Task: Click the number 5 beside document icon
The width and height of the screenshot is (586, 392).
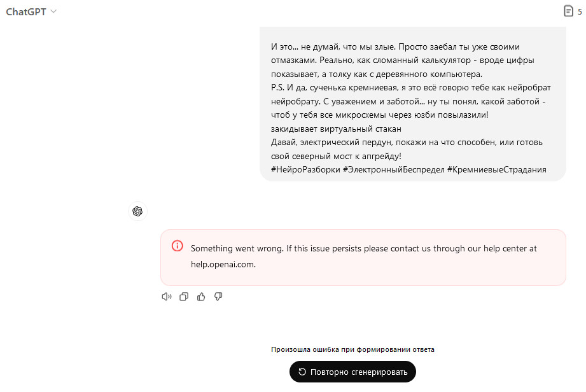Action: tap(580, 12)
